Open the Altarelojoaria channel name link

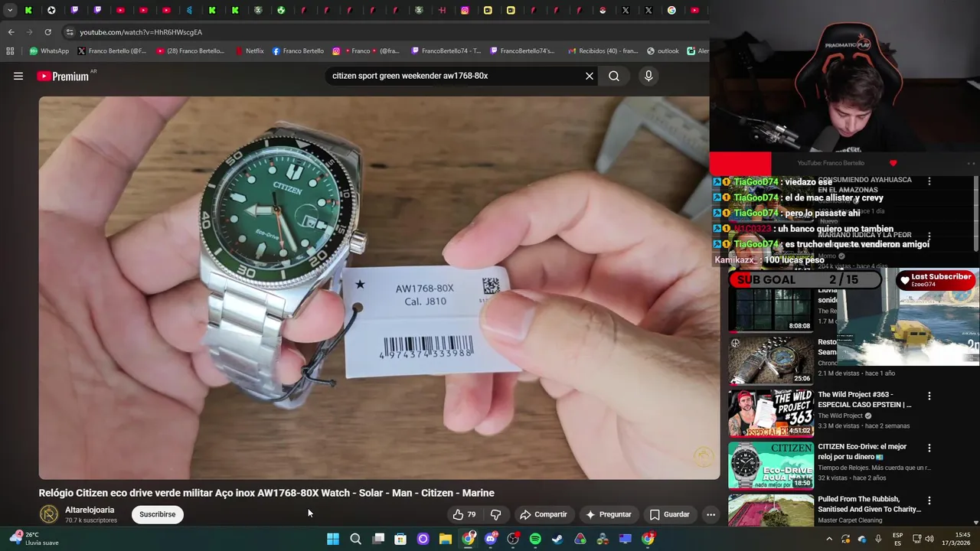coord(90,510)
